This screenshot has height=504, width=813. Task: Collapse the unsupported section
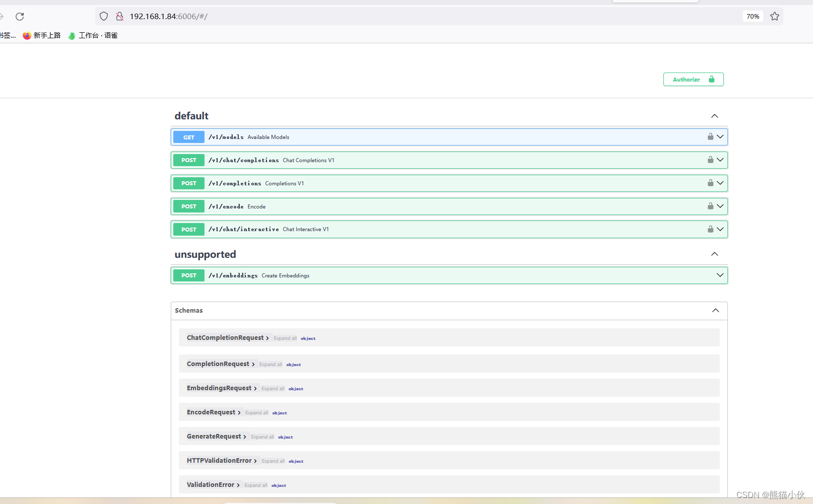tap(714, 254)
